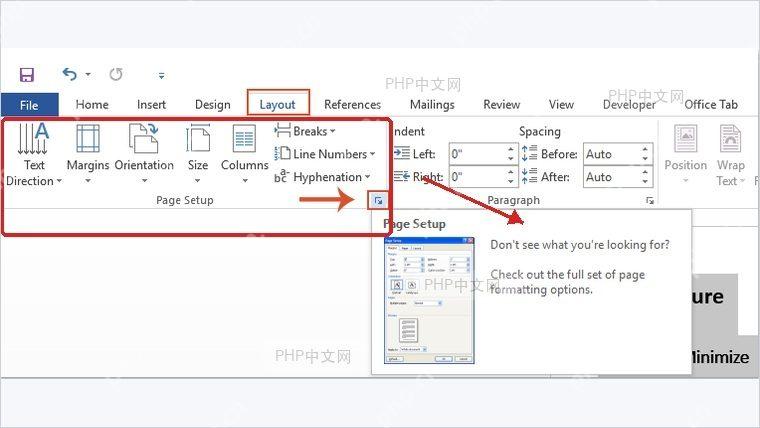The width and height of the screenshot is (760, 428).
Task: Click the Margins icon
Action: pyautogui.click(x=88, y=139)
